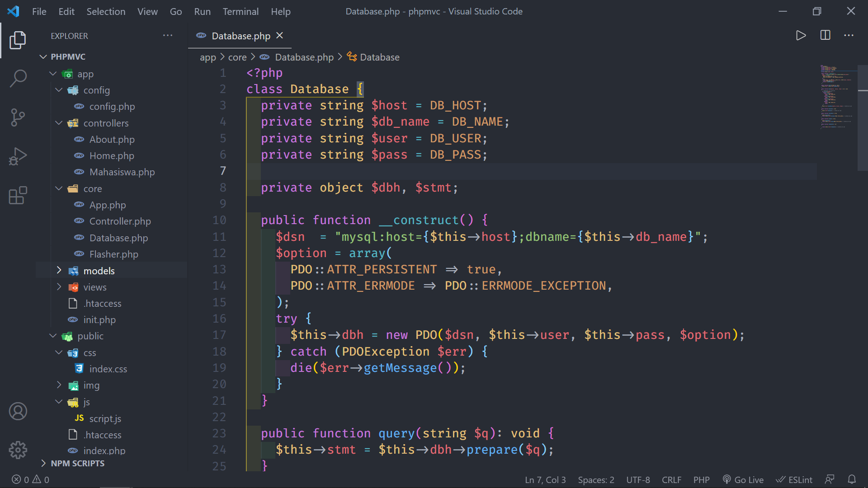Open the Edit menu
Viewport: 868px width, 488px height.
(x=66, y=11)
